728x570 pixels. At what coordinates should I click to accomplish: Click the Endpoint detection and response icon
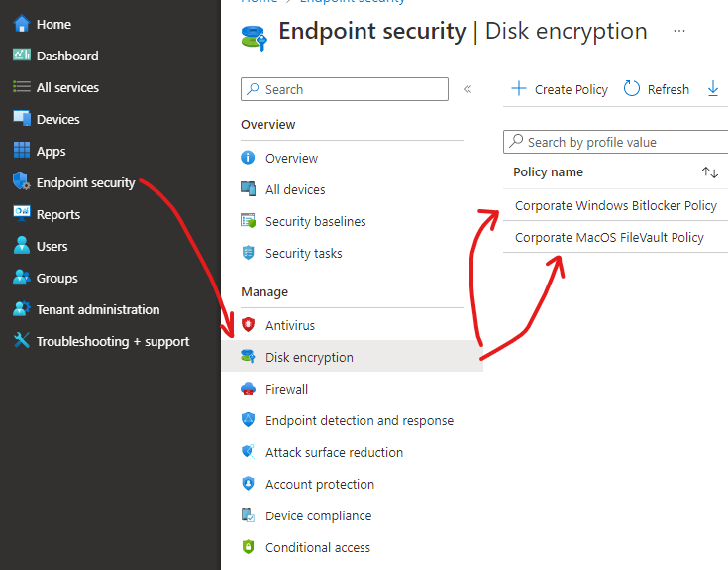pos(249,420)
